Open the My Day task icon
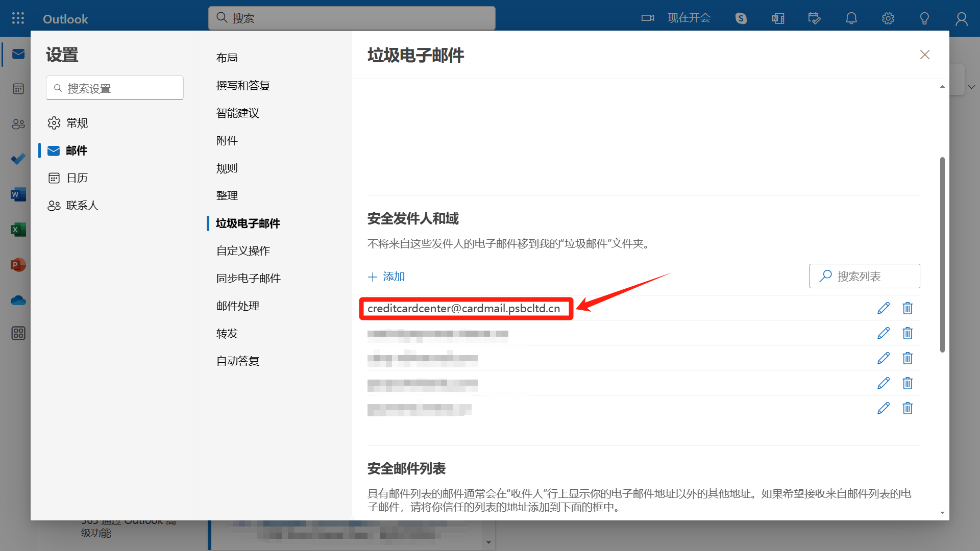 click(815, 18)
